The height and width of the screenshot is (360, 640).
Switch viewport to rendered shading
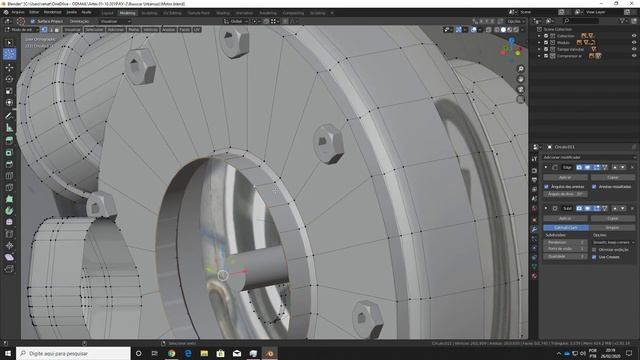[516, 29]
